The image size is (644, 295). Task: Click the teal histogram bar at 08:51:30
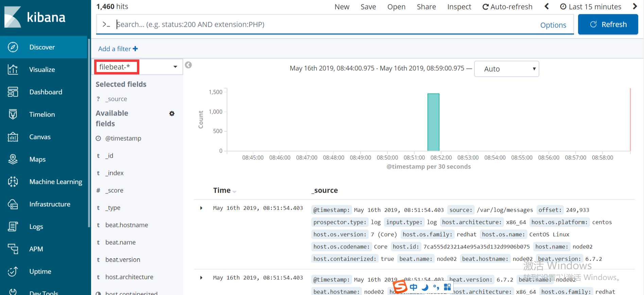coord(433,122)
